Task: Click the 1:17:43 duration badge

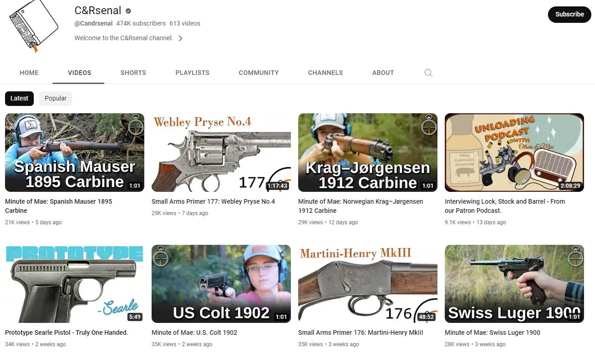Action: point(277,186)
